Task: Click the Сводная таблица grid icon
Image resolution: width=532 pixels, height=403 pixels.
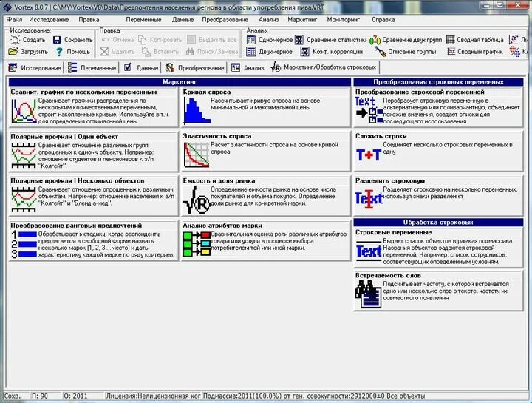Action: (450, 40)
